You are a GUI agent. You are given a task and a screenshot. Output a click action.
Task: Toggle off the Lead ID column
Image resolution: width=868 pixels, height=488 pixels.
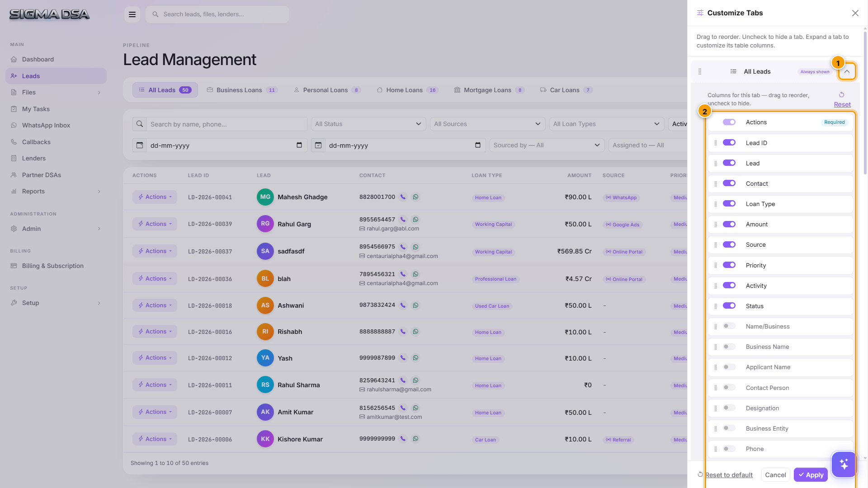click(x=729, y=142)
